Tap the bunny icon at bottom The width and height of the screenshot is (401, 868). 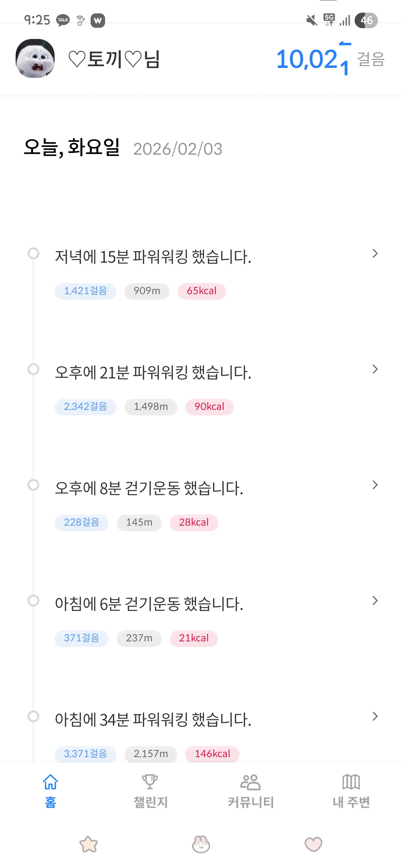[x=201, y=844]
